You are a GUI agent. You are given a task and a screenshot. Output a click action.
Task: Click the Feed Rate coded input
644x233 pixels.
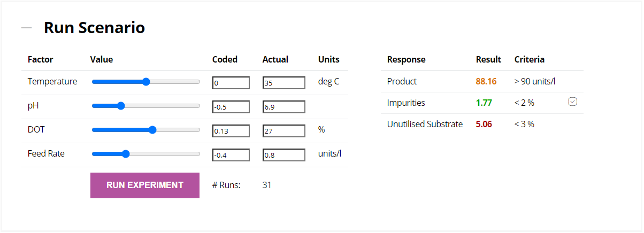(231, 155)
